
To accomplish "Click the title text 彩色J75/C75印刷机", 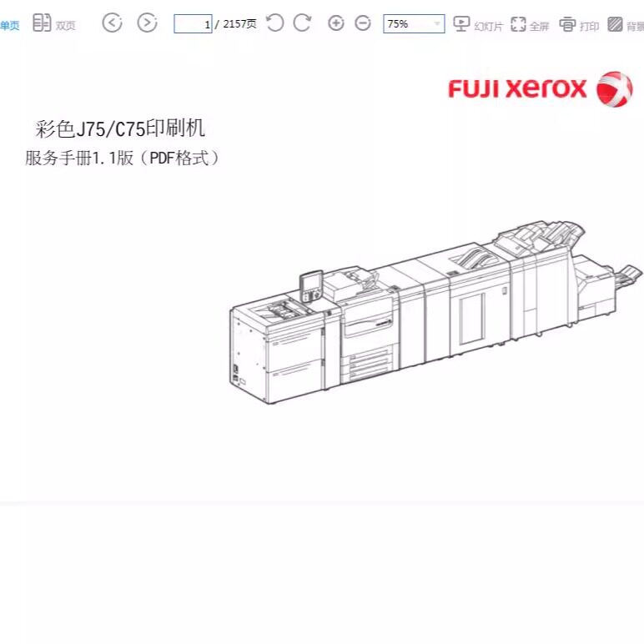I will 120,128.
